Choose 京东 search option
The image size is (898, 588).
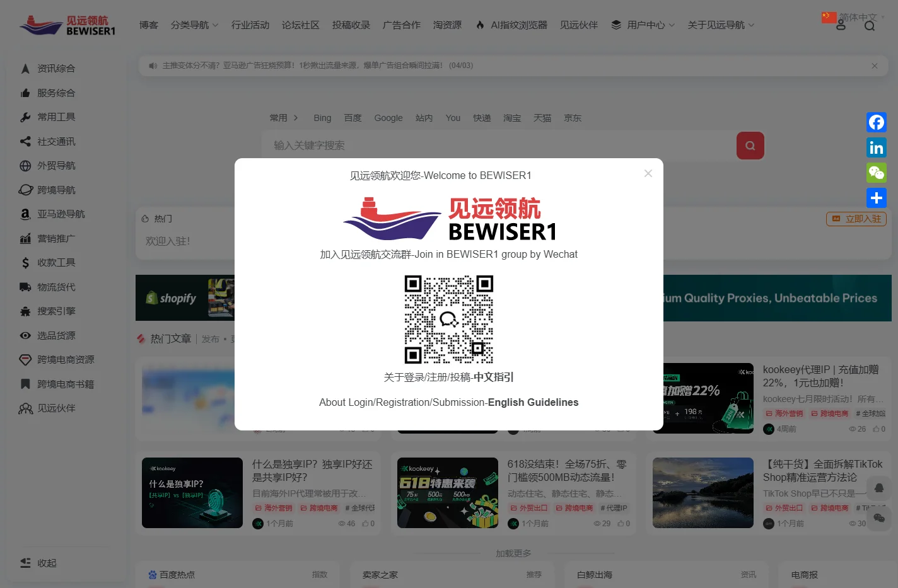point(573,118)
